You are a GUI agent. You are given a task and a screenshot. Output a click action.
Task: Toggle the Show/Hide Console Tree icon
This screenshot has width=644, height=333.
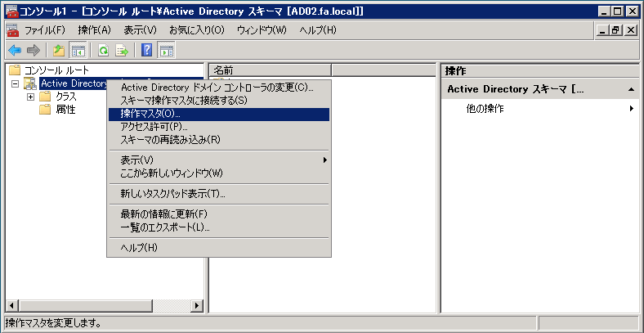78,50
